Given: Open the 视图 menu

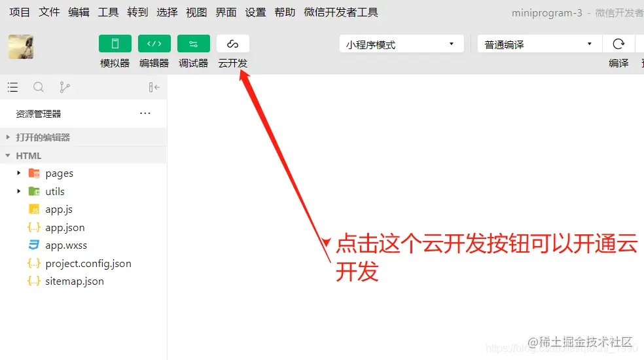Looking at the screenshot, I should tap(196, 12).
